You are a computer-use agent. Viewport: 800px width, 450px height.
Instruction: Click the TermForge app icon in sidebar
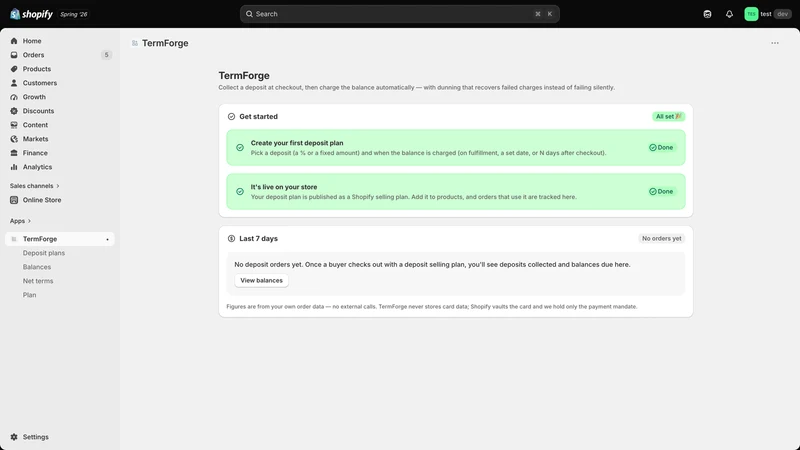coord(14,239)
